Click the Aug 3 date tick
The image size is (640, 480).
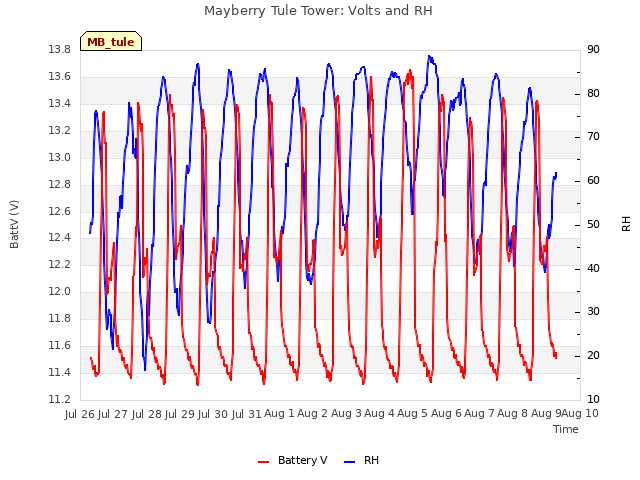[x=346, y=413]
